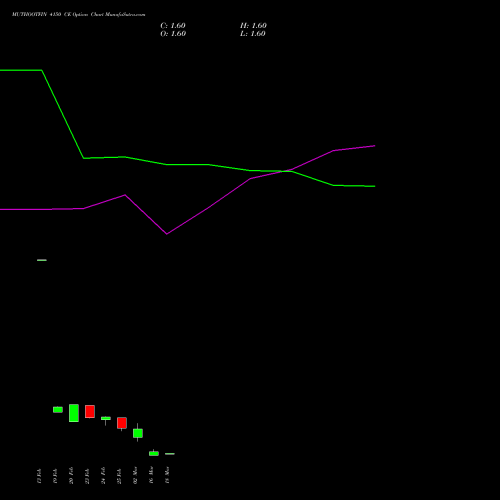Click the 'L: 1.60' low value

253,34
